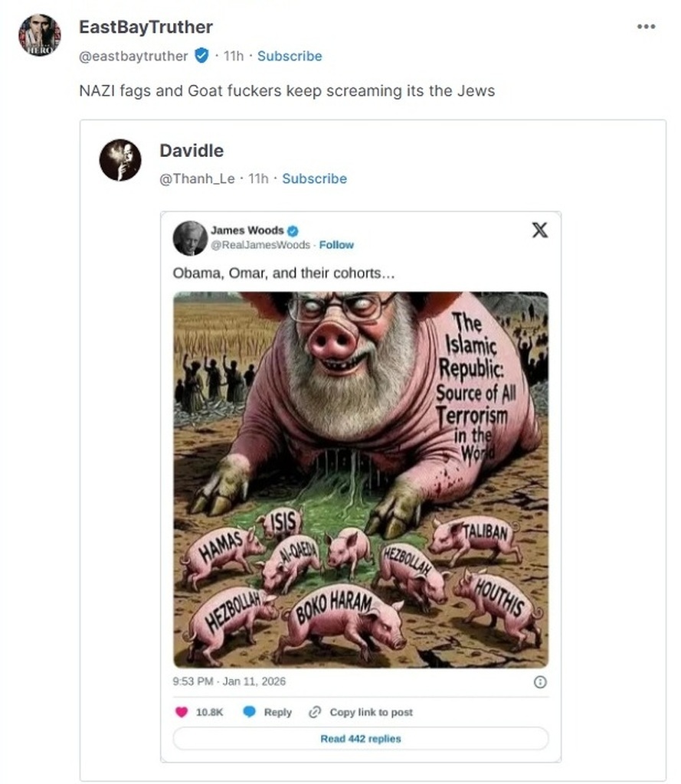Click the verified badge beside @eastbaytruther
The width and height of the screenshot is (681, 784).
(x=201, y=55)
